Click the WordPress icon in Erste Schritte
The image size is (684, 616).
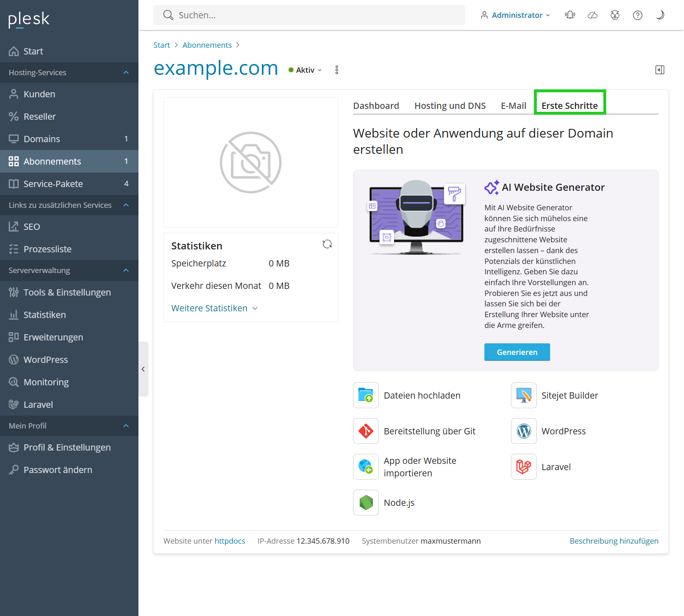(524, 431)
